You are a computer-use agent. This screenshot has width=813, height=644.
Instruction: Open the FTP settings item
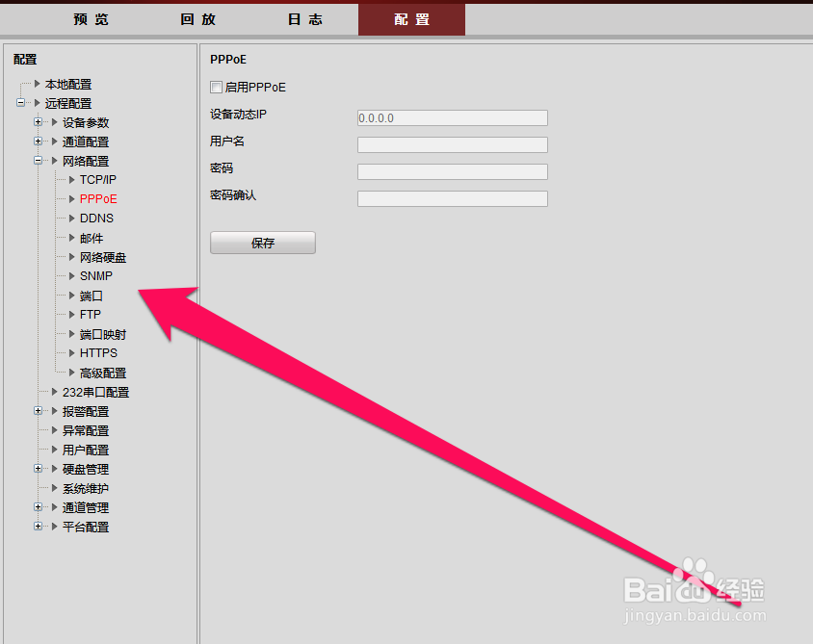click(x=91, y=315)
